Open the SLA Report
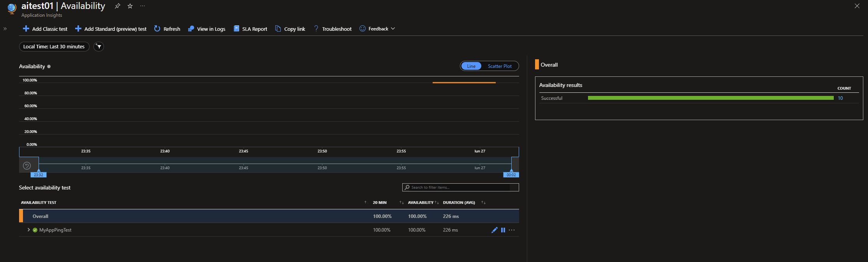868x262 pixels. click(x=250, y=29)
